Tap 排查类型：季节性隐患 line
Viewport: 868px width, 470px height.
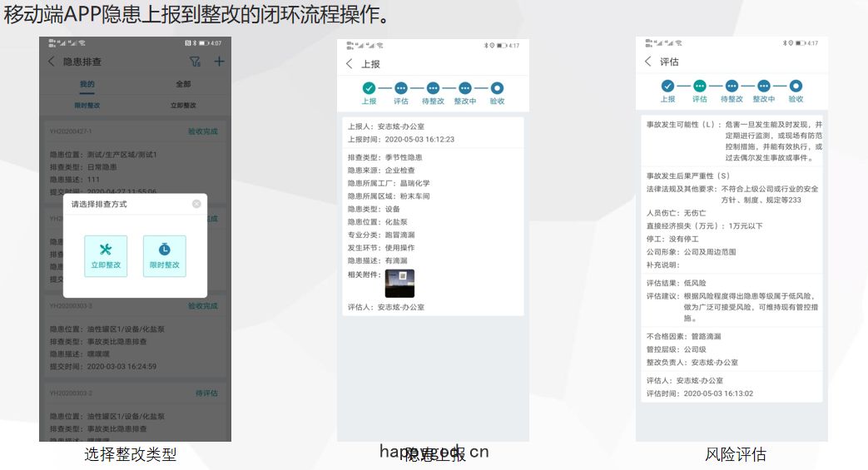click(385, 157)
